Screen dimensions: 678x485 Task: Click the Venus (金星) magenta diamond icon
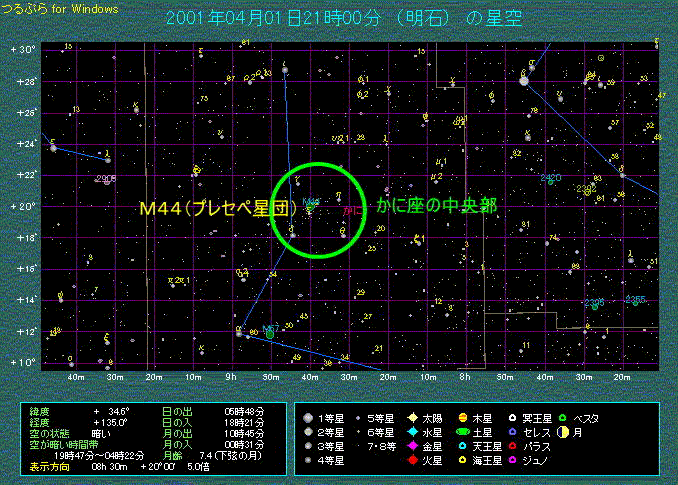pos(412,446)
